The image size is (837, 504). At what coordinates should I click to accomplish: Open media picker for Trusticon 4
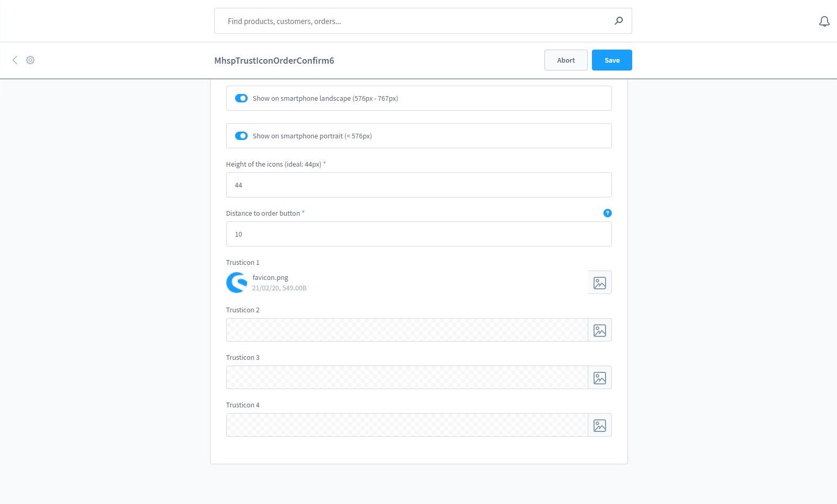tap(600, 425)
